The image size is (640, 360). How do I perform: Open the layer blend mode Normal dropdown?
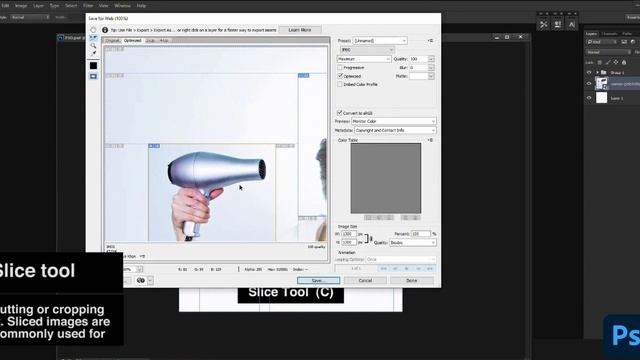click(x=608, y=52)
